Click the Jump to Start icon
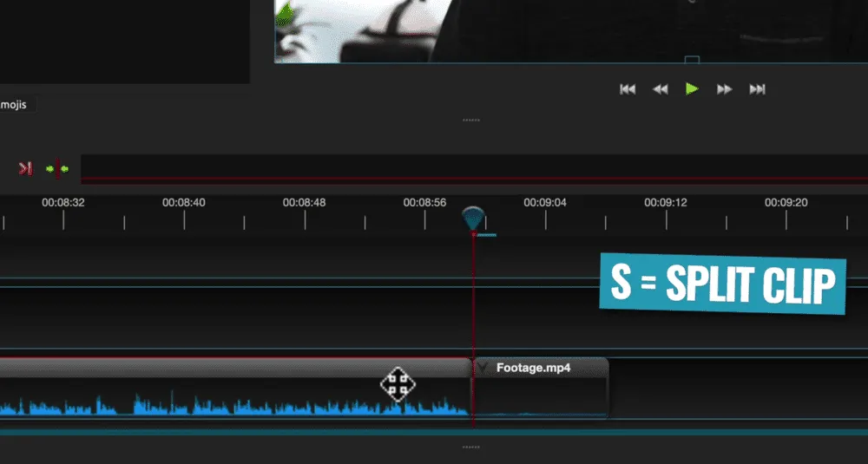This screenshot has height=464, width=868. pos(628,89)
